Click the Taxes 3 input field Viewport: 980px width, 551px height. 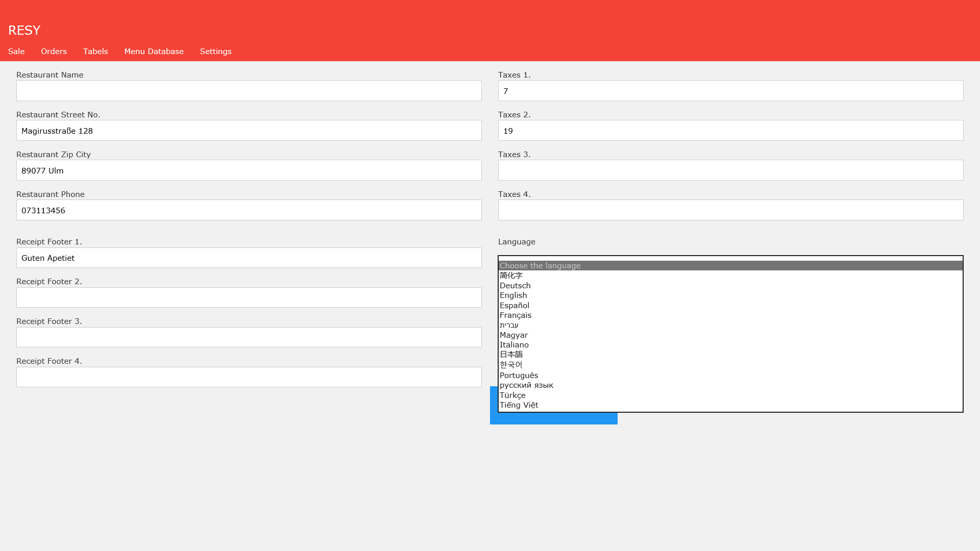pyautogui.click(x=730, y=170)
